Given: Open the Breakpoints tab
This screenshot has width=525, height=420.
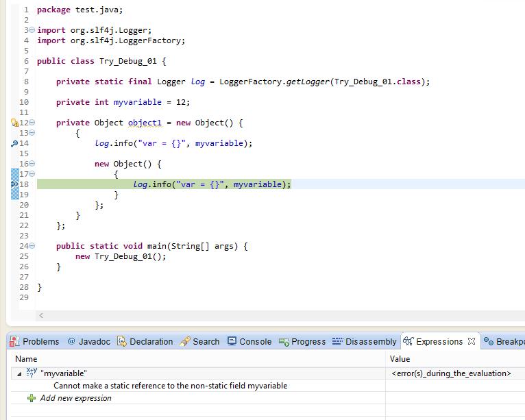Looking at the screenshot, I should (x=504, y=341).
